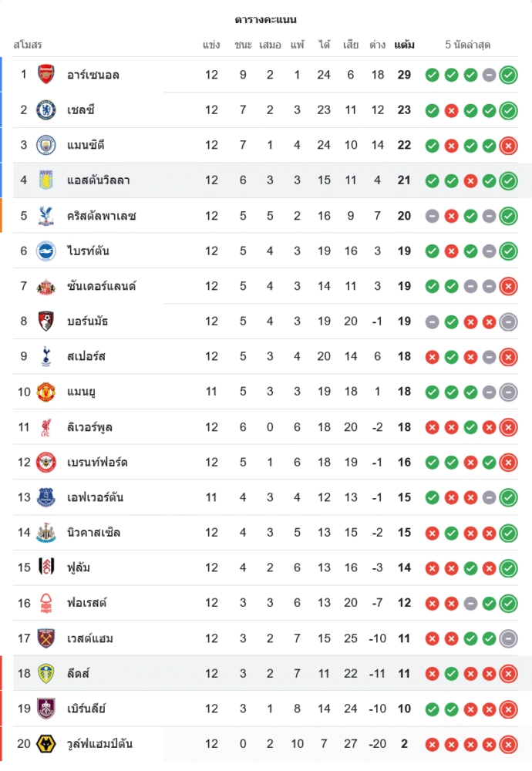Open the อาร์เซนอล team link
532x771 pixels.
tap(93, 75)
